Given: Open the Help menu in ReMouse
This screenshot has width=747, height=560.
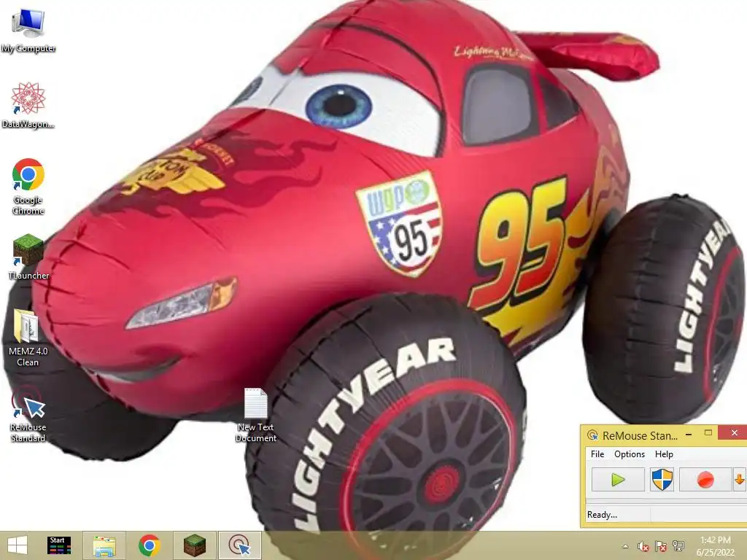Looking at the screenshot, I should pyautogui.click(x=664, y=454).
